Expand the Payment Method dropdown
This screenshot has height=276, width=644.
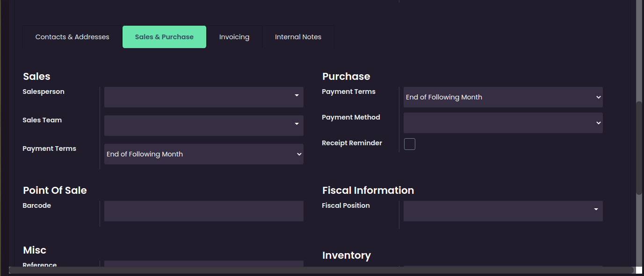click(x=503, y=123)
